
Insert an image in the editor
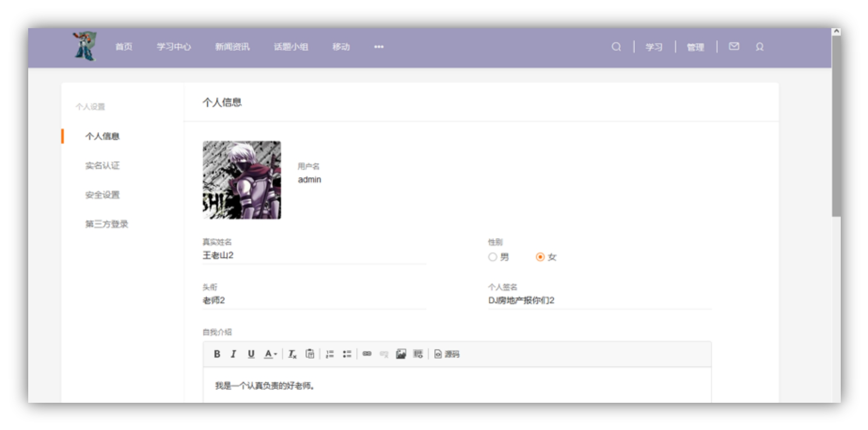[x=400, y=354]
